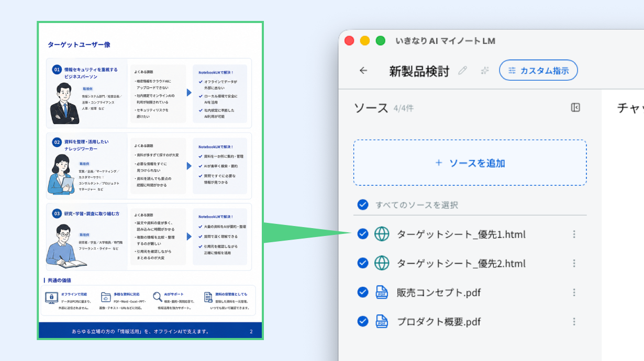Open source 販売コンセプト.pdf

point(438,292)
